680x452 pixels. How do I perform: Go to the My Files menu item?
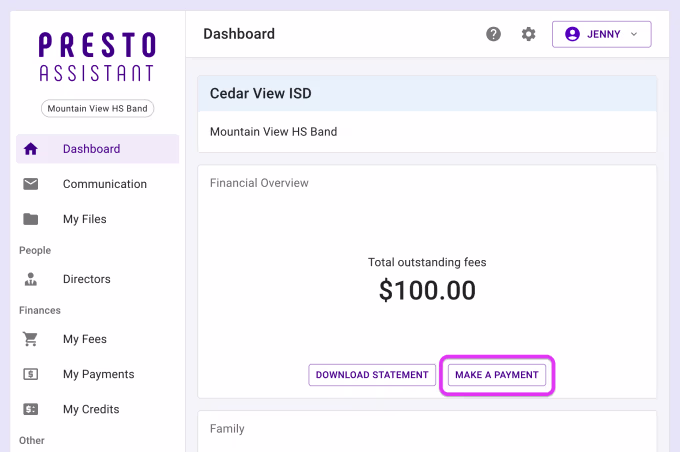click(84, 219)
